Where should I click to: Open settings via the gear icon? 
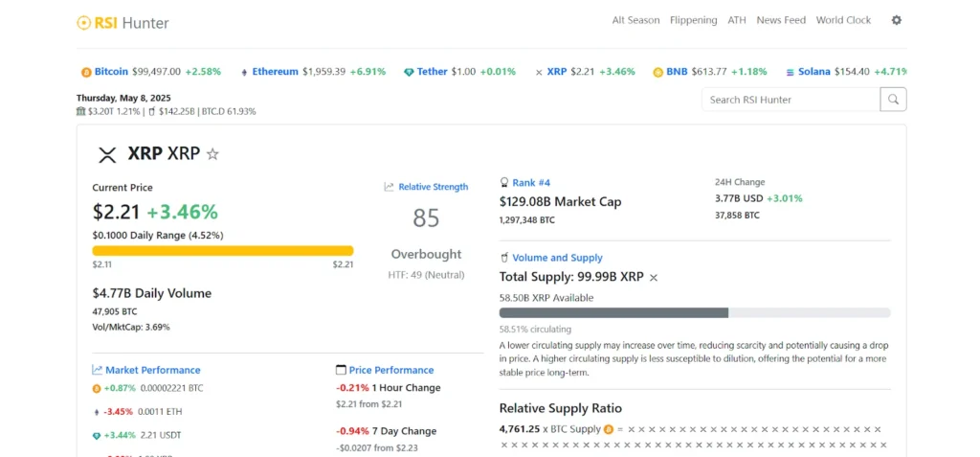coord(896,20)
